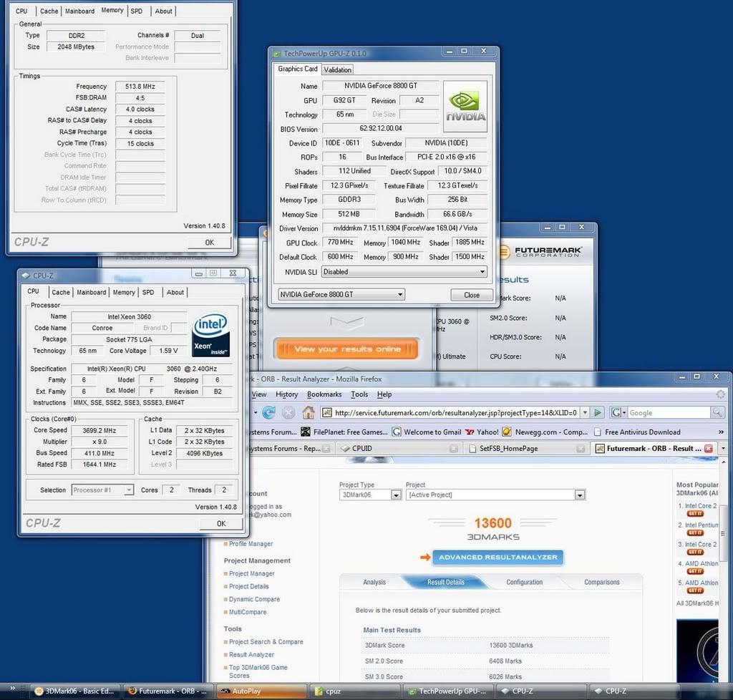Click Google search magnifier icon
The image size is (733, 700).
pos(717,412)
